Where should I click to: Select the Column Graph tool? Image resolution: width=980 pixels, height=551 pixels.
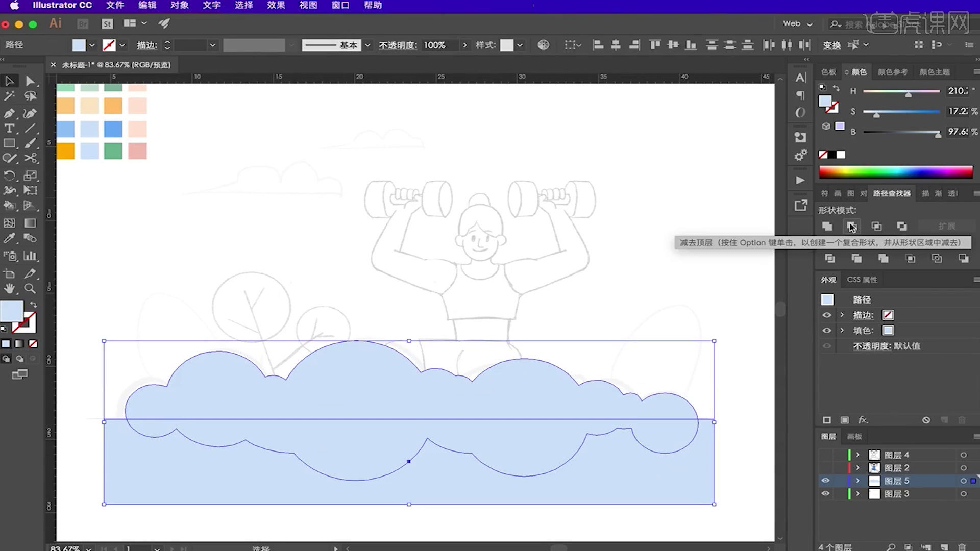[x=30, y=256]
